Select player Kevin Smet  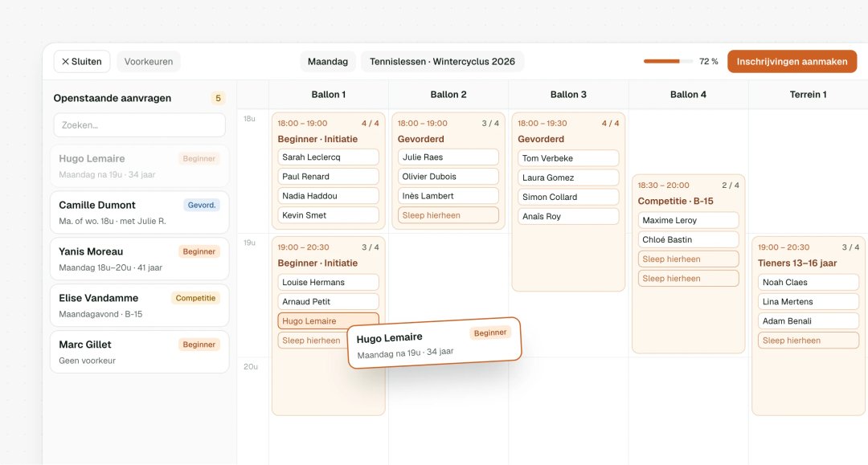pos(328,215)
